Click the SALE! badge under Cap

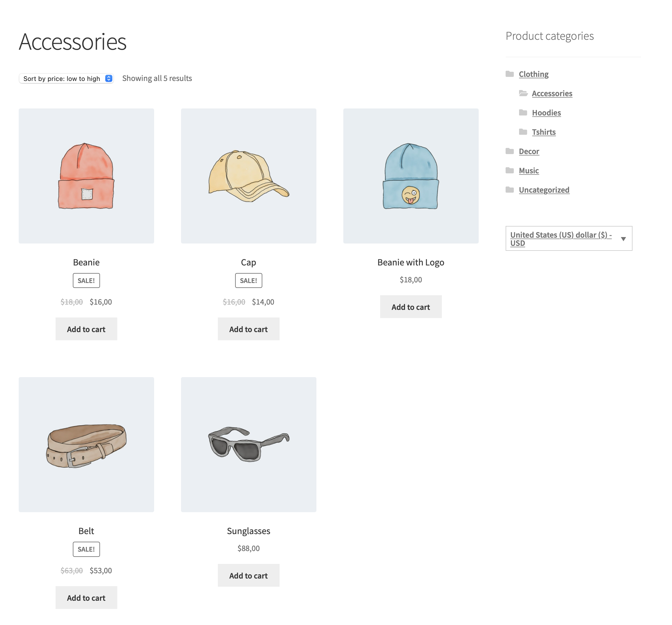tap(249, 280)
